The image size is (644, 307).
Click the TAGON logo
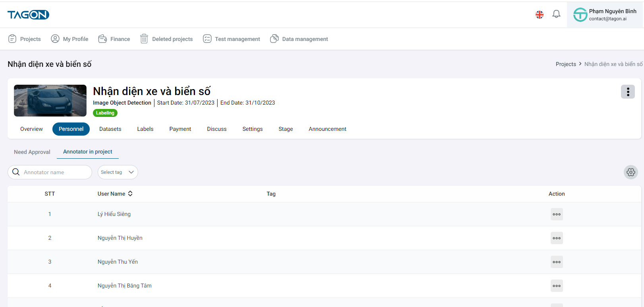[28, 15]
